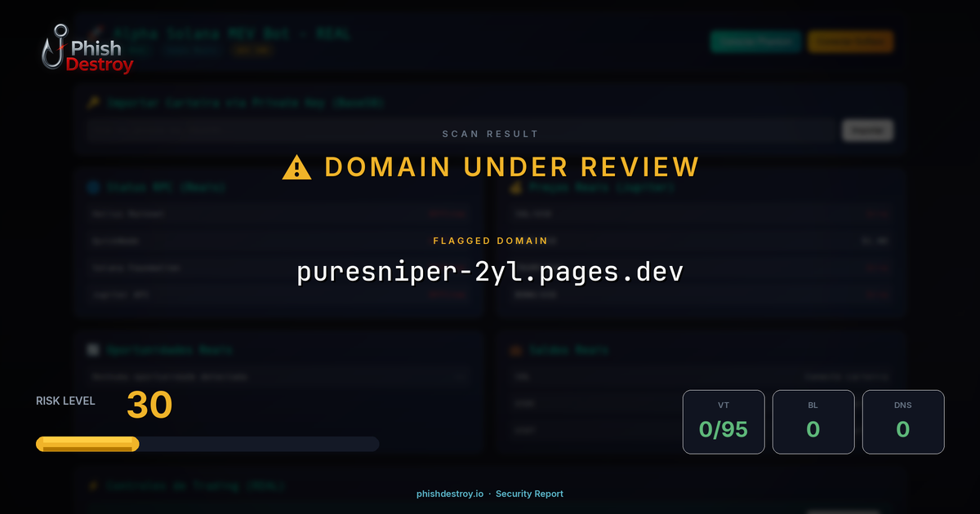980x514 pixels.
Task: Click the teal button at the top right
Action: [x=755, y=42]
